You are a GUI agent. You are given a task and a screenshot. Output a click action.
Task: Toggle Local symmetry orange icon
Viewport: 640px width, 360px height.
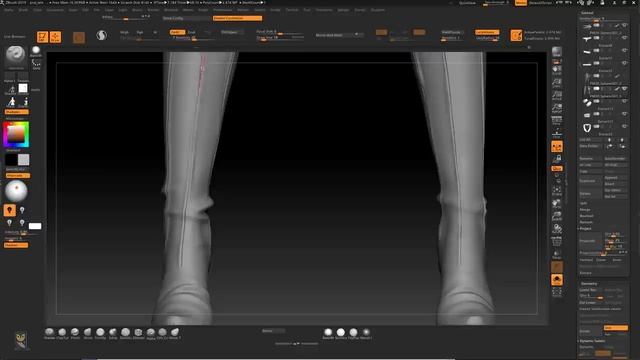pos(557,147)
